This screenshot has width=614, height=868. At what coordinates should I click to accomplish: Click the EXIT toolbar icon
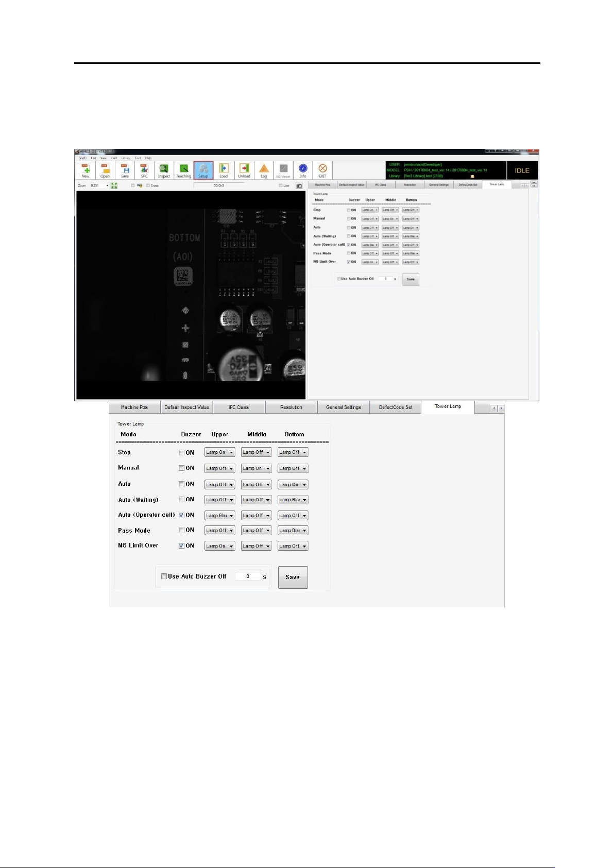tap(322, 170)
